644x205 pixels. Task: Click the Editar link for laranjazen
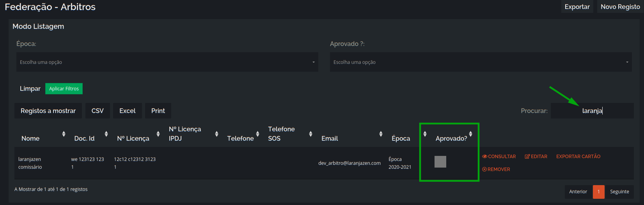[x=536, y=156]
